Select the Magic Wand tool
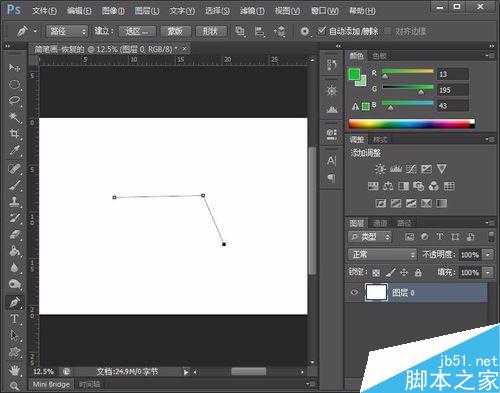The image size is (500, 393). tap(14, 117)
